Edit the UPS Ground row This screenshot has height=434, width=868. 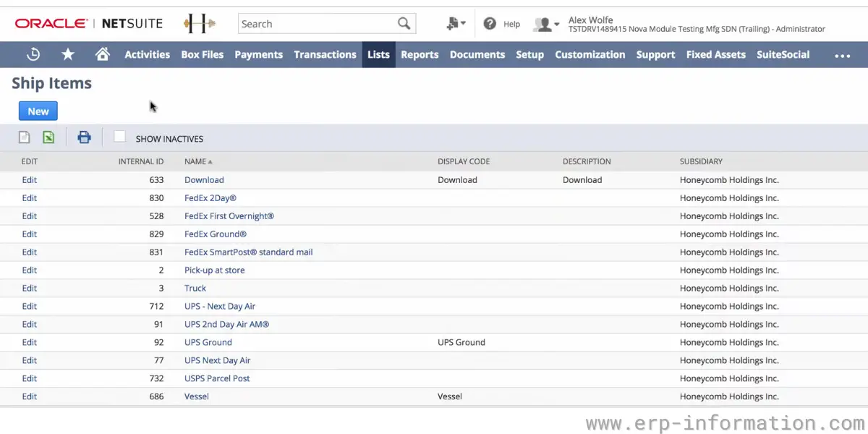tap(29, 343)
